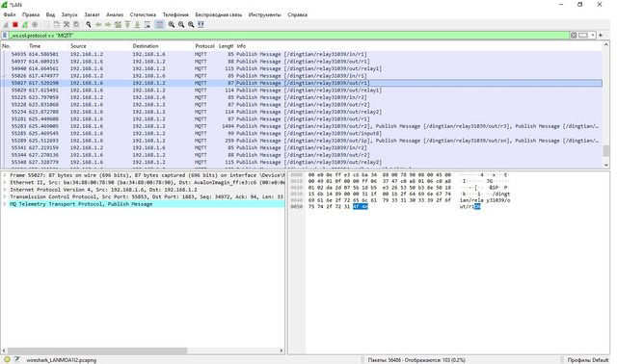Click the packet list vertical scrollbar thumb
This screenshot has height=364, width=617.
click(606, 151)
